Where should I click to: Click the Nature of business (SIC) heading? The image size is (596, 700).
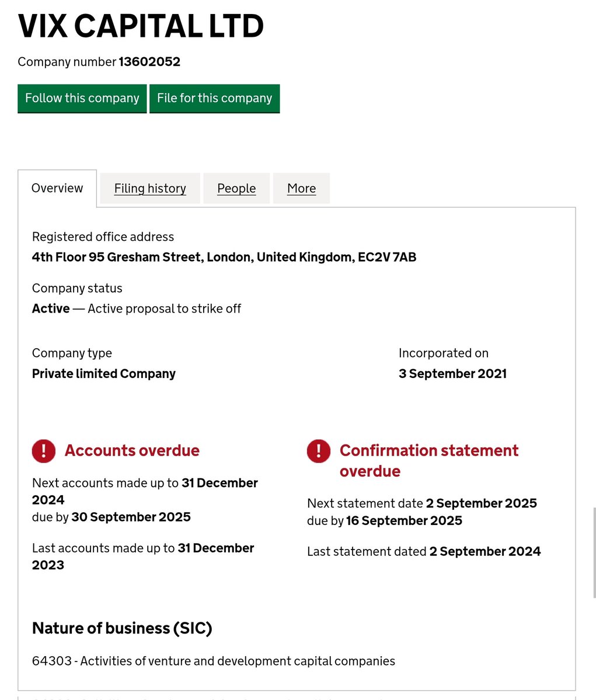pyautogui.click(x=122, y=628)
